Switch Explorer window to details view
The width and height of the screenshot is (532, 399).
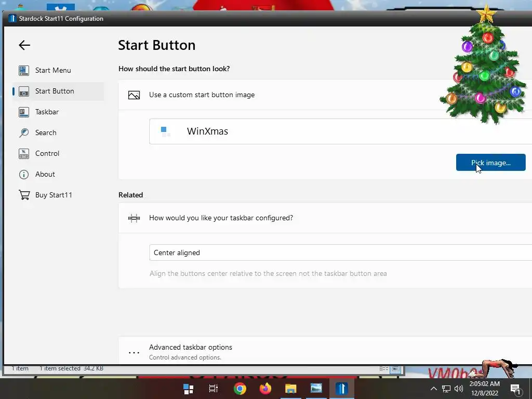coord(384,369)
